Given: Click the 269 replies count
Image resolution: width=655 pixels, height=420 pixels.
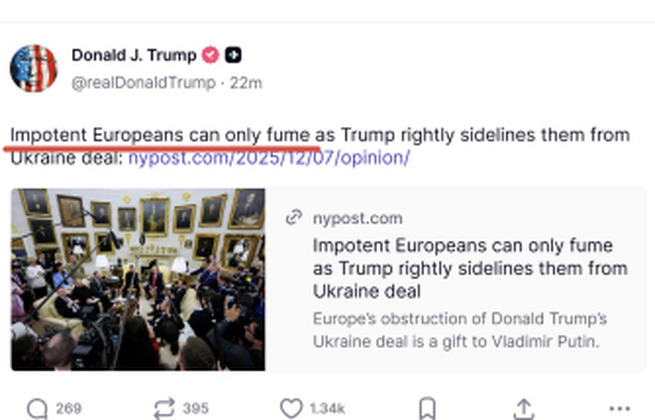Looking at the screenshot, I should tap(68, 408).
